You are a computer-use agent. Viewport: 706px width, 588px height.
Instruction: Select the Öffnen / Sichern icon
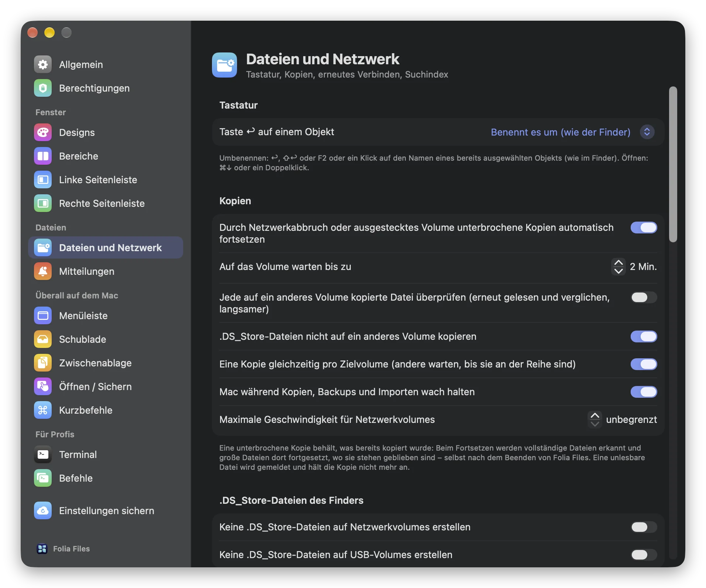click(43, 387)
